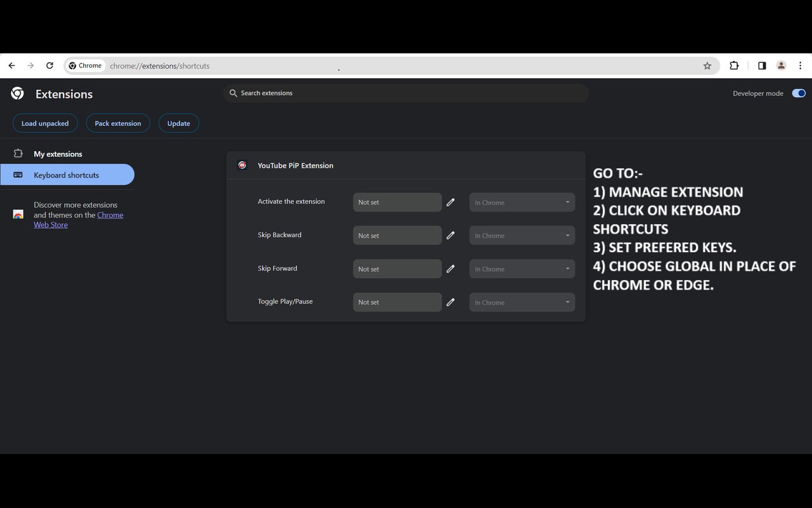Click the browser forward arrow
The height and width of the screenshot is (508, 812).
[x=30, y=65]
